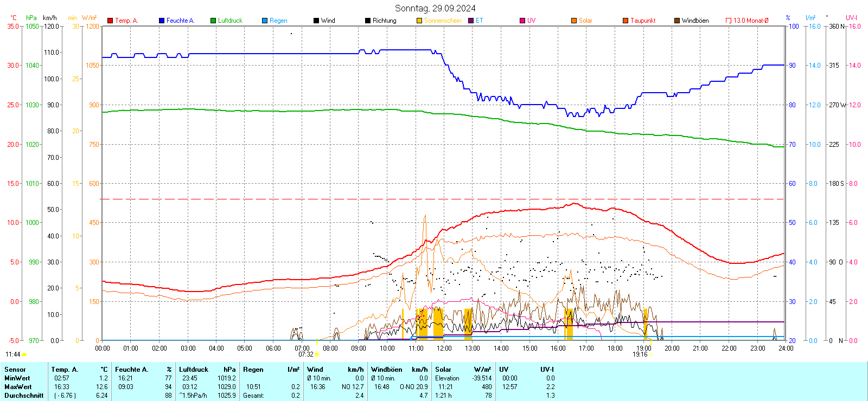This screenshot has height=401, width=868.
Task: Select the purple ET legend square
Action: (x=471, y=21)
